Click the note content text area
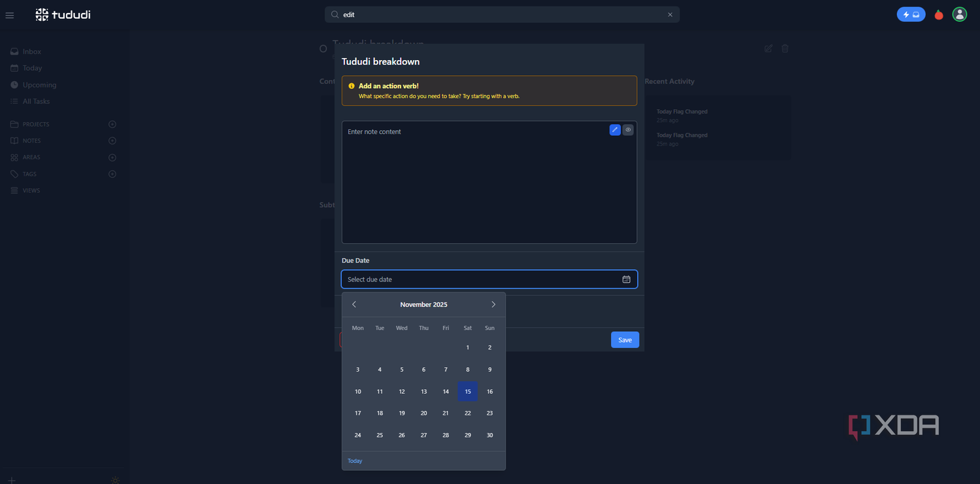 pyautogui.click(x=489, y=182)
